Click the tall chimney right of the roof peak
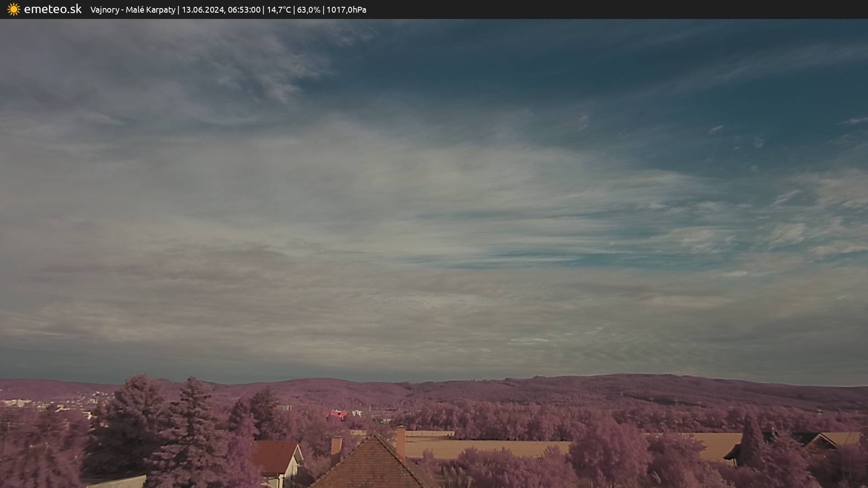The image size is (868, 488). point(401,442)
